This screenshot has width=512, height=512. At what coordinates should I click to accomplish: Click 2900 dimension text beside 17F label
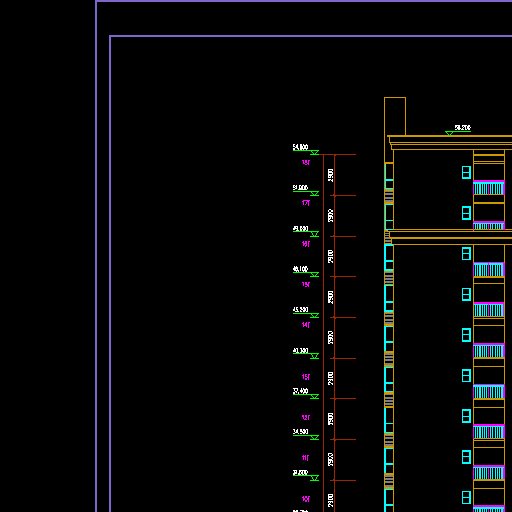click(330, 216)
